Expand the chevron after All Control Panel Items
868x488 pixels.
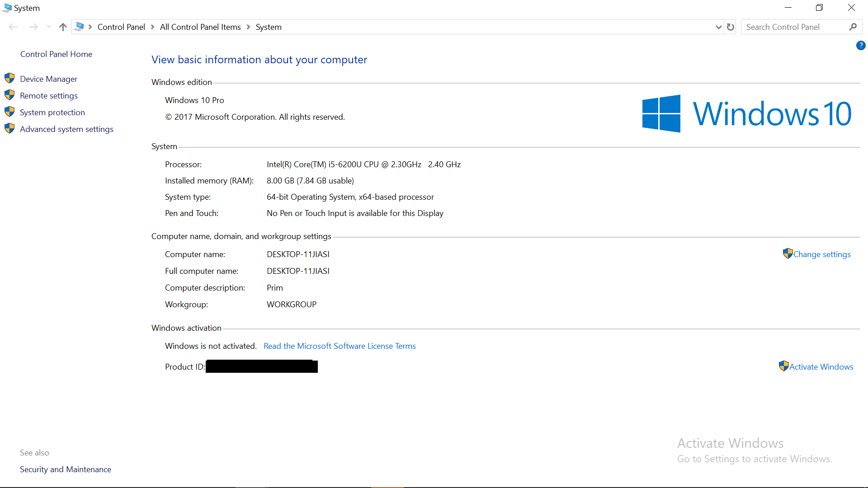tap(248, 27)
